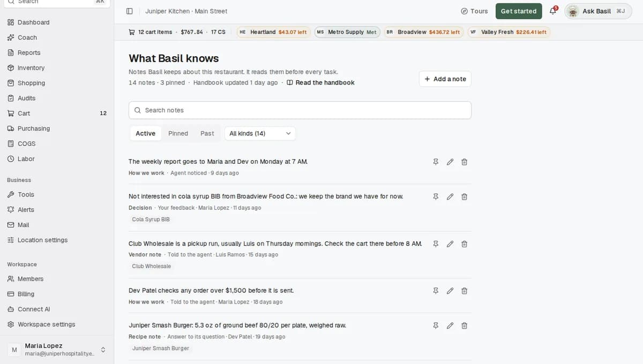The image size is (643, 364).
Task: Expand Maria Lopez account switcher
Action: (x=57, y=350)
